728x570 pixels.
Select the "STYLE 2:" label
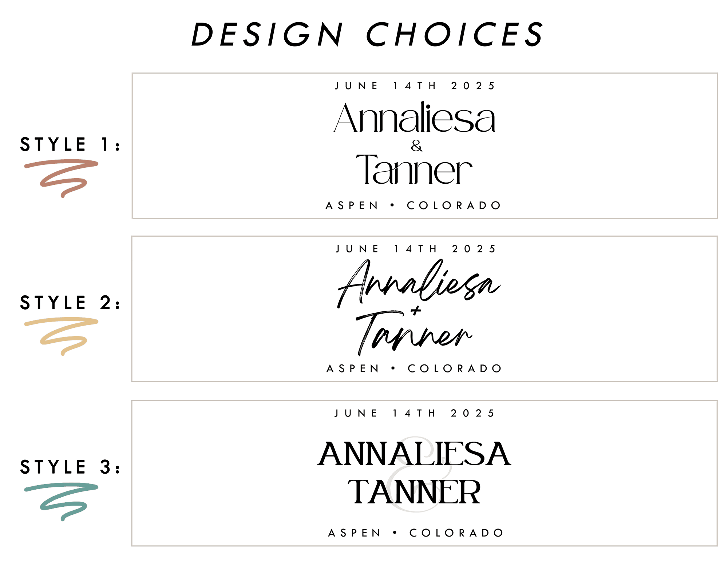[70, 303]
